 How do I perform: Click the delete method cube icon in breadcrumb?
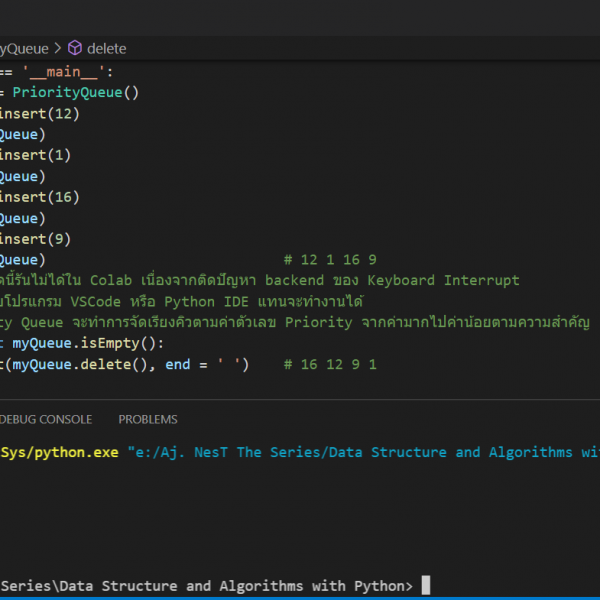pos(74,48)
